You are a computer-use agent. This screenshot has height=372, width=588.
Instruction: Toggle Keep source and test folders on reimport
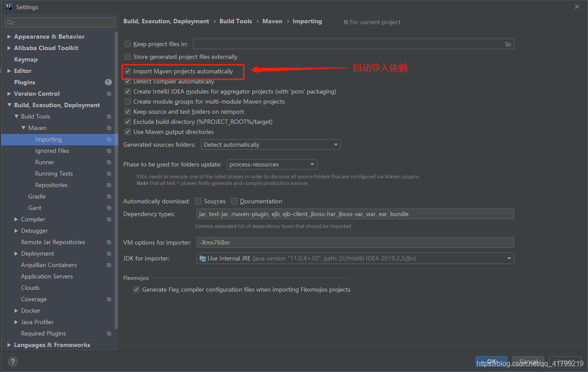click(128, 112)
